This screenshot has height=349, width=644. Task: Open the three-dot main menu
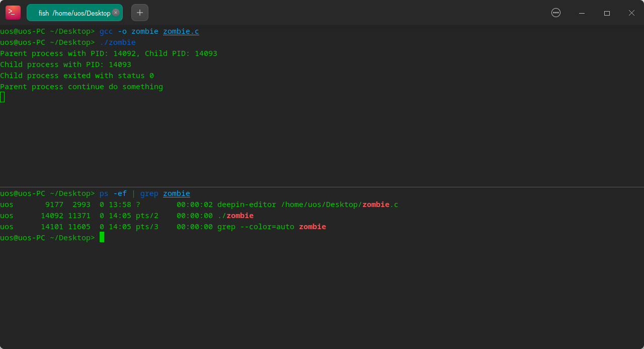tap(556, 13)
